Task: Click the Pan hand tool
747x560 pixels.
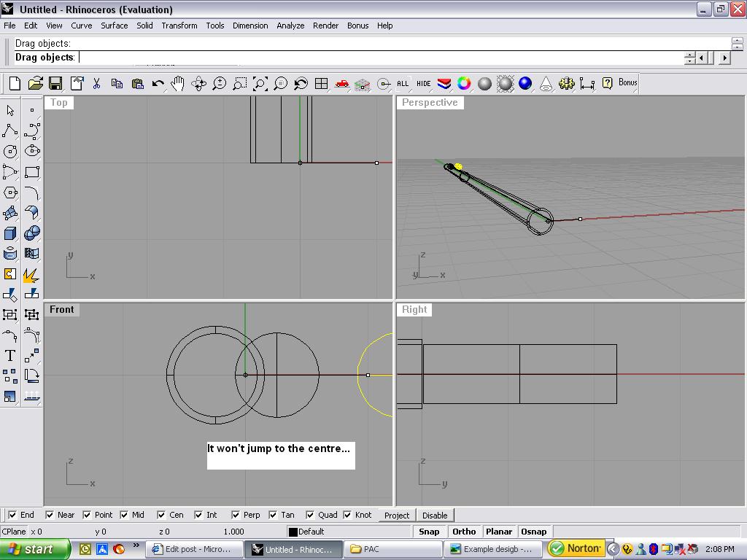Action: (178, 84)
